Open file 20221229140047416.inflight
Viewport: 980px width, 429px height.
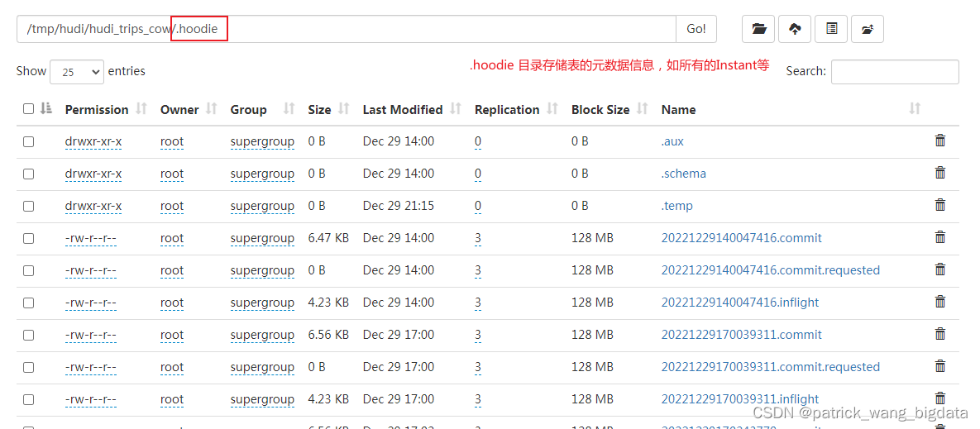(x=740, y=303)
